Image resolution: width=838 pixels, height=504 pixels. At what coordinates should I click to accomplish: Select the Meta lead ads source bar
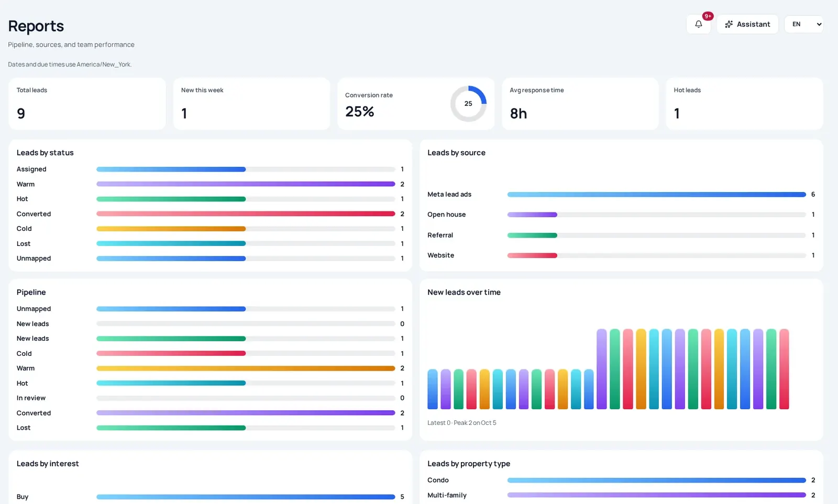[657, 195]
